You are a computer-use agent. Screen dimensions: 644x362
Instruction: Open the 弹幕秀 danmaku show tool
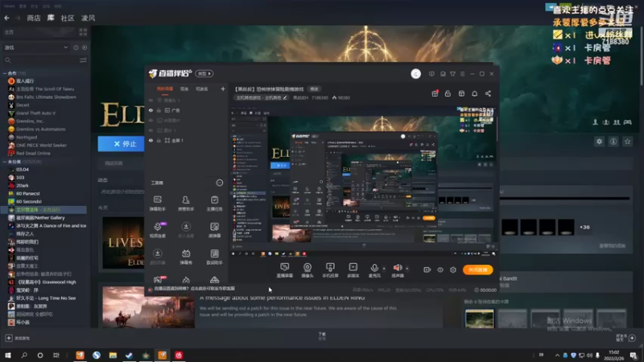point(186,257)
